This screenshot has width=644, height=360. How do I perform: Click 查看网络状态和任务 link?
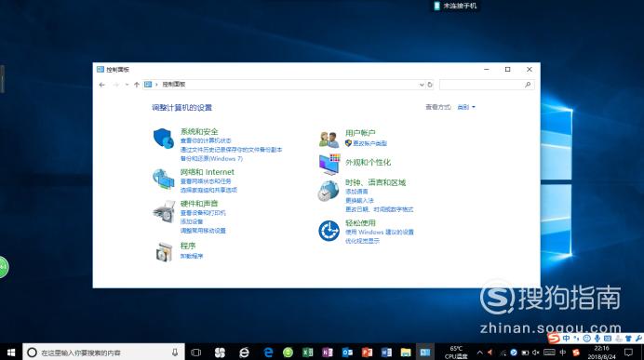206,181
